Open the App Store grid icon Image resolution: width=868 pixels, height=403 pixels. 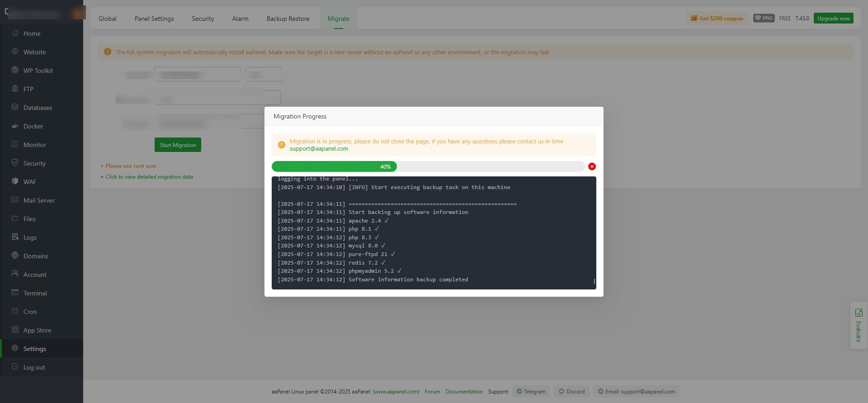[x=15, y=330]
